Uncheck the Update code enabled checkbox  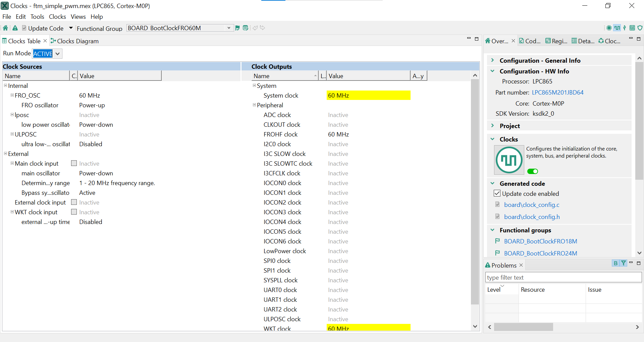tap(497, 193)
